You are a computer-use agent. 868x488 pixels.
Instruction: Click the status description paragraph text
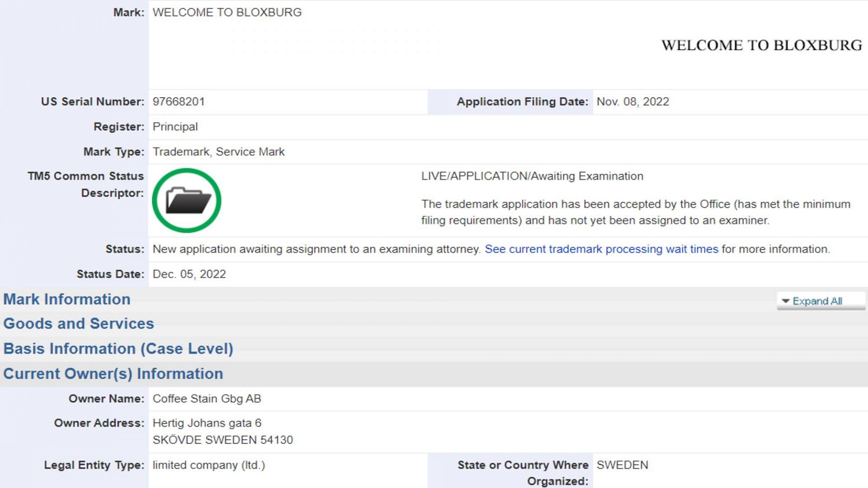pos(636,212)
